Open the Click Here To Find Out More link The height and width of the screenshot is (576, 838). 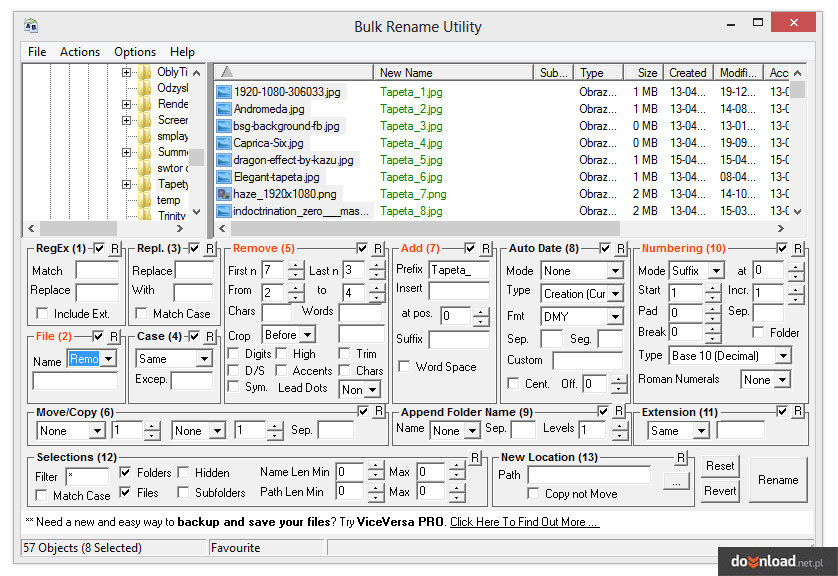[524, 522]
